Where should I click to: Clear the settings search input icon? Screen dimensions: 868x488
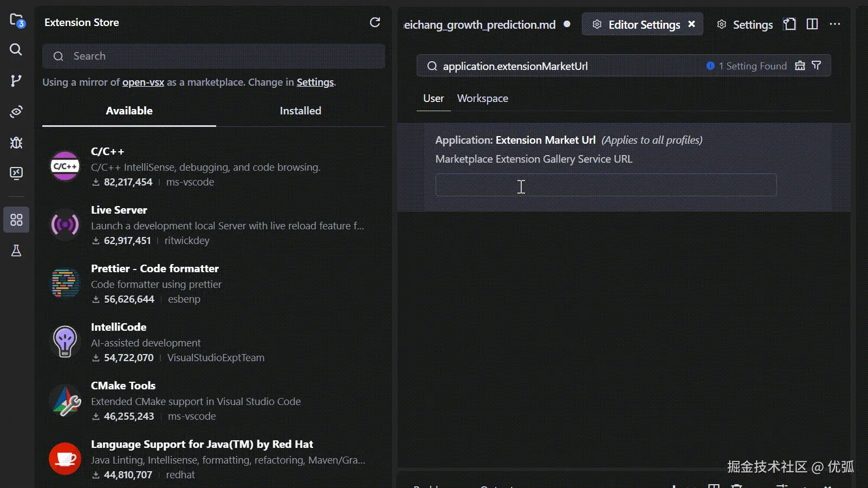click(800, 66)
